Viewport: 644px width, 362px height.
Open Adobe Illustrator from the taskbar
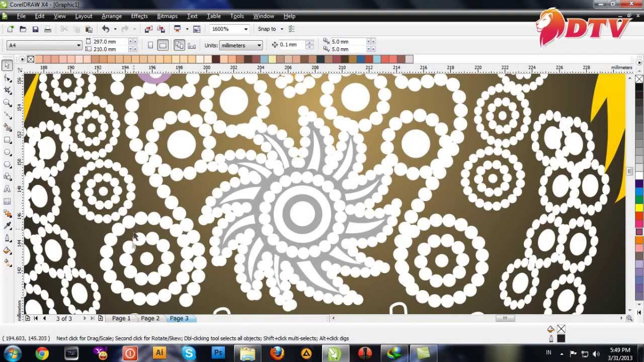click(159, 353)
